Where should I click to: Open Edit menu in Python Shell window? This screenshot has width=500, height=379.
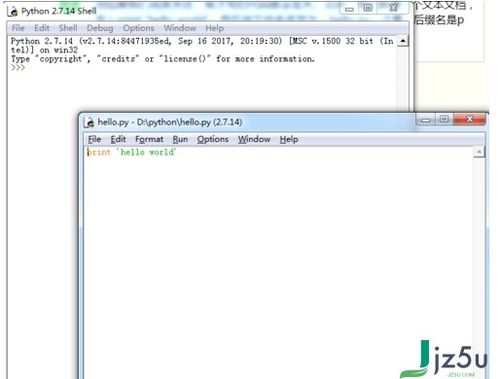pos(42,28)
